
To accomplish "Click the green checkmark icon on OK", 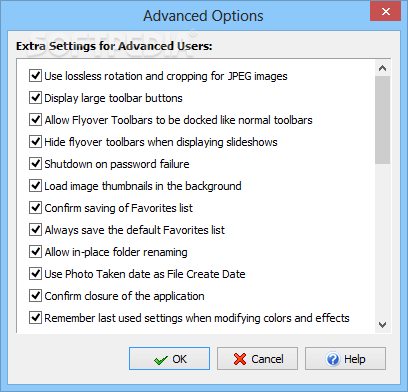I will 161,360.
